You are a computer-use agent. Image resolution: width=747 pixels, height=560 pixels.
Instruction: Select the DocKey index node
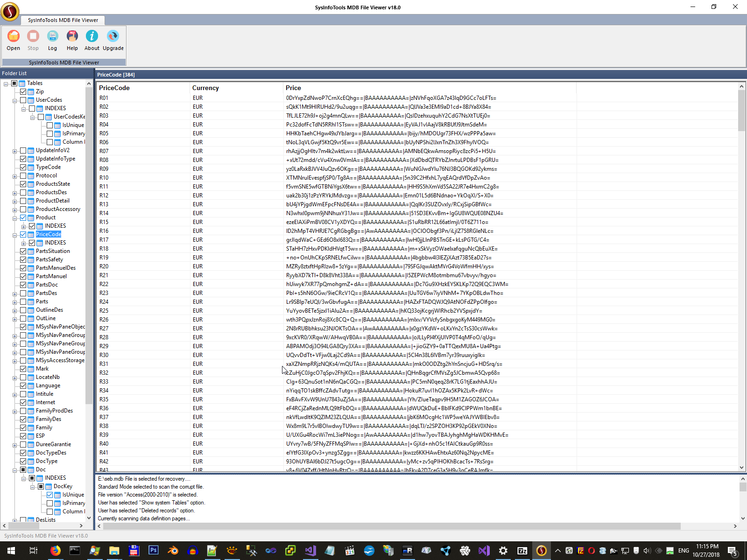click(x=63, y=486)
